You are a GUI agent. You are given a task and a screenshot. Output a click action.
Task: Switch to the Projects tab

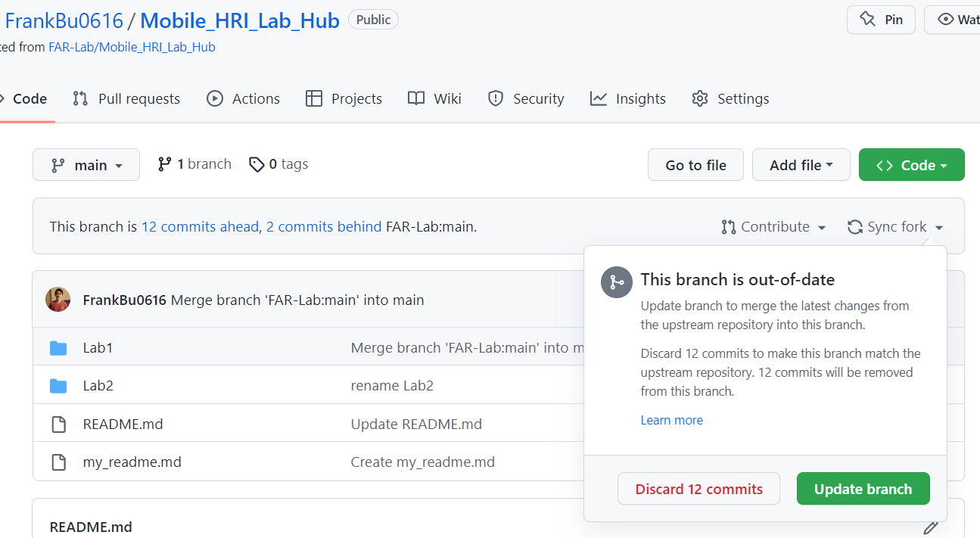tap(344, 98)
